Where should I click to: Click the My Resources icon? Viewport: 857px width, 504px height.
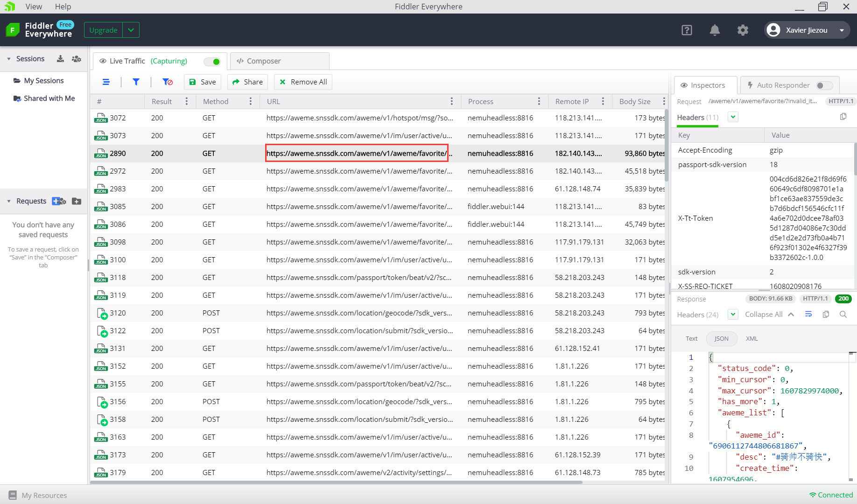13,495
